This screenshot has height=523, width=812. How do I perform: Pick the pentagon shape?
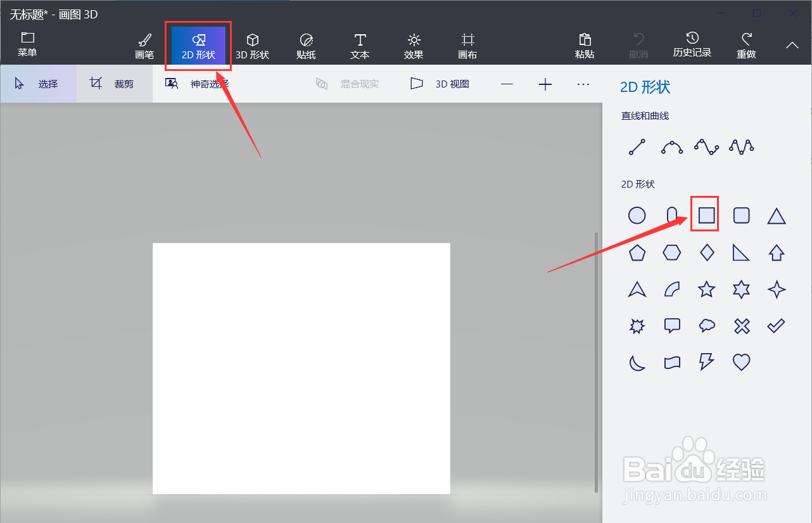637,253
